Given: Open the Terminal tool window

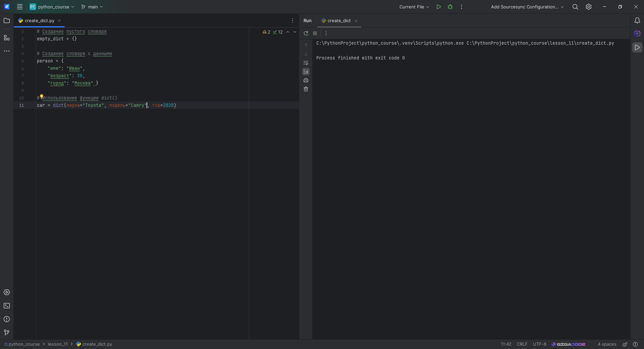Looking at the screenshot, I should tap(6, 306).
